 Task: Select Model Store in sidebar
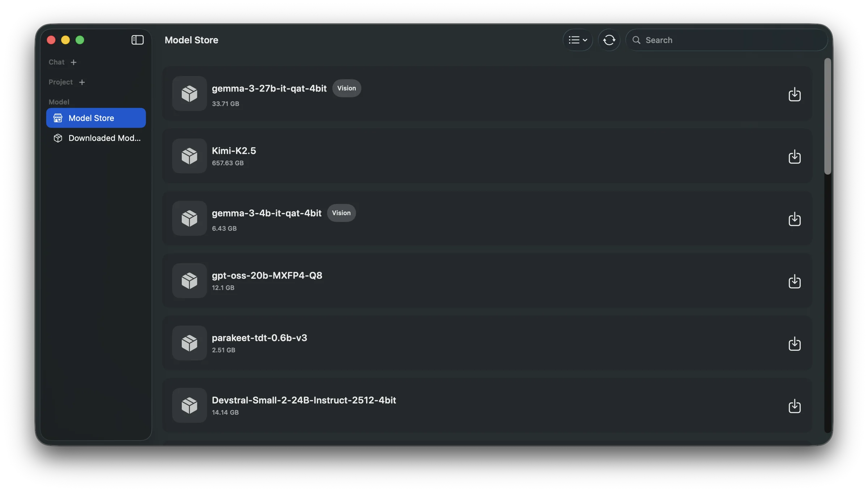(x=96, y=118)
